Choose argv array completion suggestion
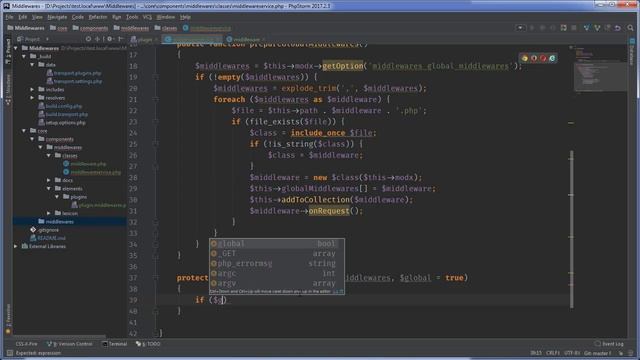 pyautogui.click(x=277, y=283)
